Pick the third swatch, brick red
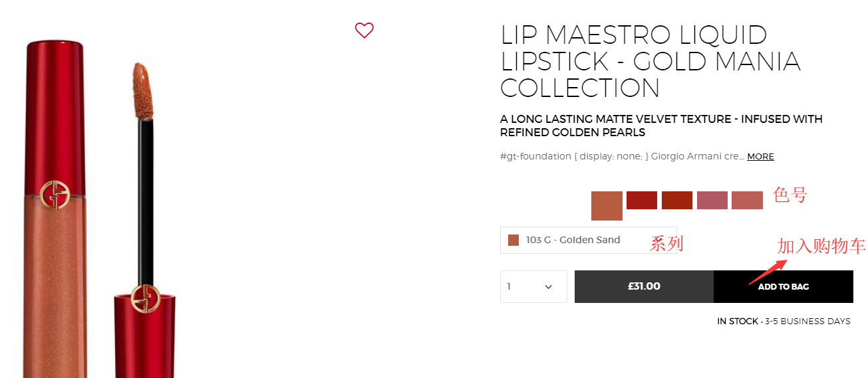Image resolution: width=868 pixels, height=378 pixels. pos(677,200)
